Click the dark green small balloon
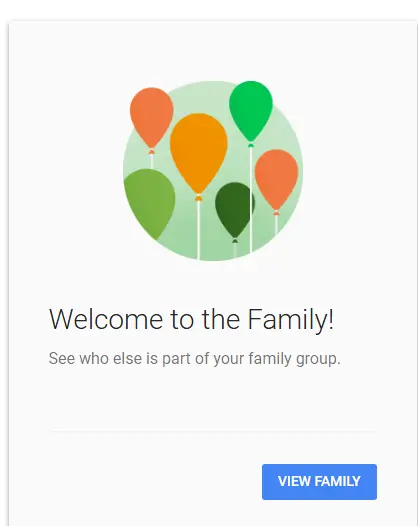 (234, 210)
